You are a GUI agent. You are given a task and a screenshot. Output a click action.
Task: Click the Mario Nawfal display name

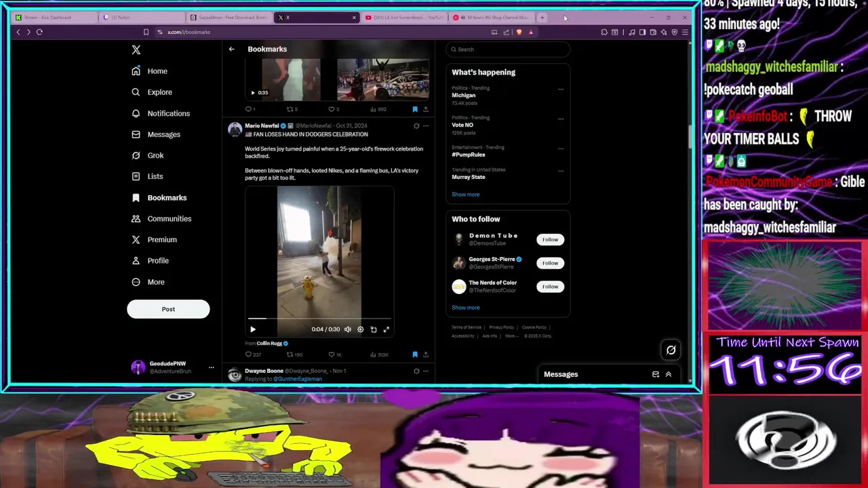coord(262,125)
